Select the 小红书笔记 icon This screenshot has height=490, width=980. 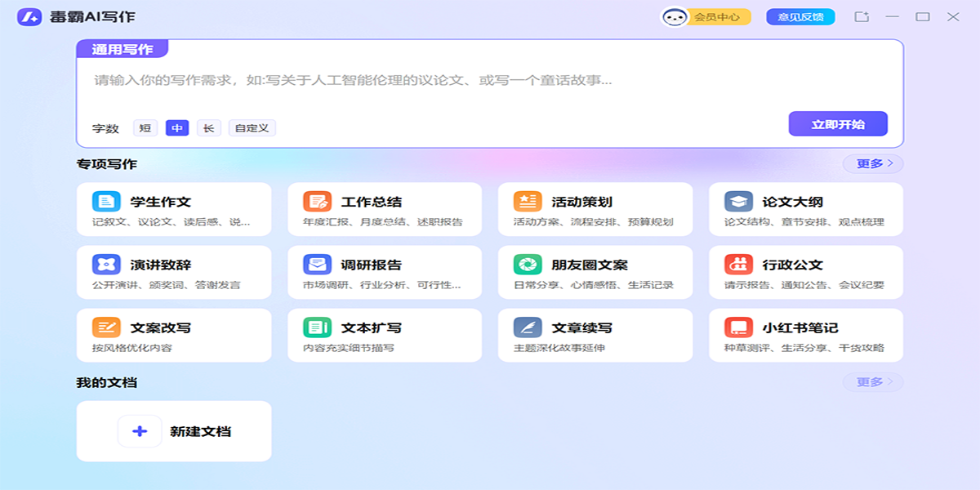coord(738,327)
